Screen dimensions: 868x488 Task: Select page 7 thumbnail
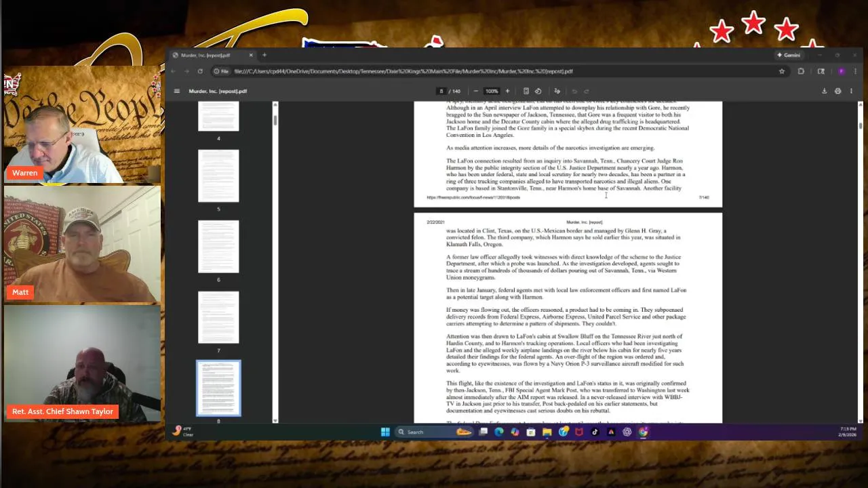coord(218,317)
